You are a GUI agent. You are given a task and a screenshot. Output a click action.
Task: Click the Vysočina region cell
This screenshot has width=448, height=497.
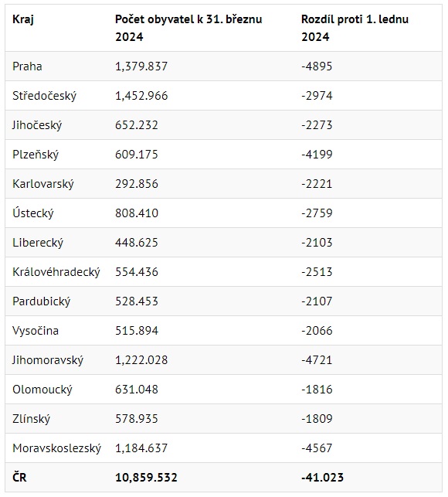(x=36, y=331)
